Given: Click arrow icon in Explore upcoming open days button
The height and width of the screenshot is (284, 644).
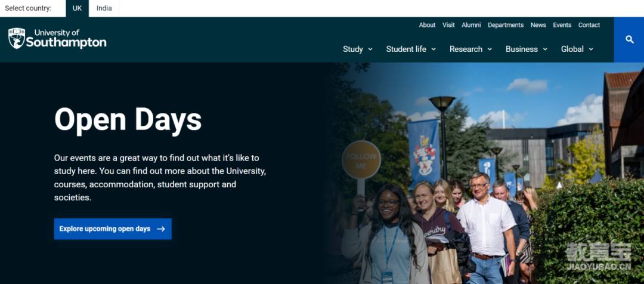Looking at the screenshot, I should [x=161, y=229].
